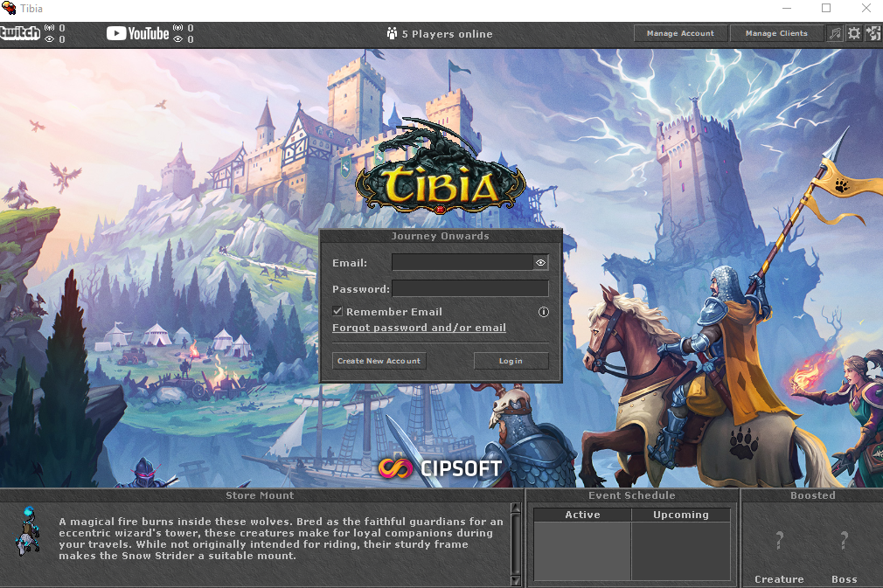Image resolution: width=883 pixels, height=588 pixels.
Task: Click the boosted Creature question mark
Action: coord(779,541)
